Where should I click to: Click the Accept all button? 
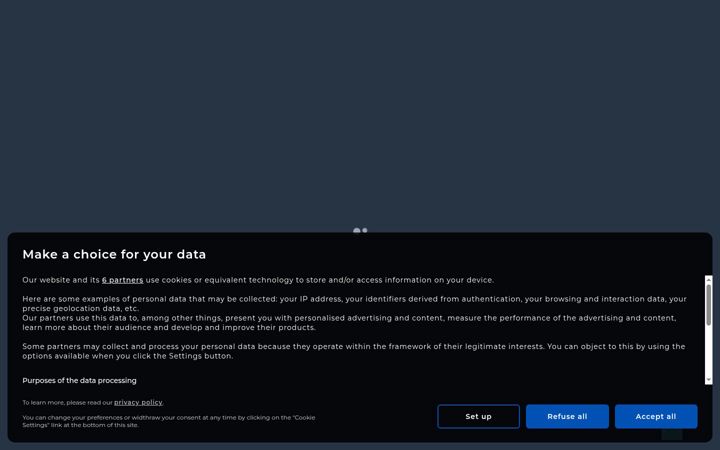pos(656,416)
